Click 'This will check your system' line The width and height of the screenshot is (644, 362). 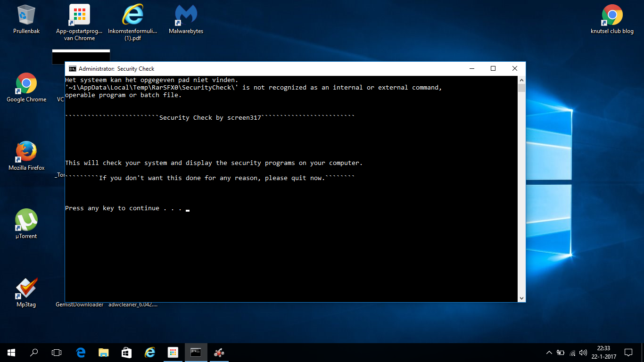coord(214,163)
